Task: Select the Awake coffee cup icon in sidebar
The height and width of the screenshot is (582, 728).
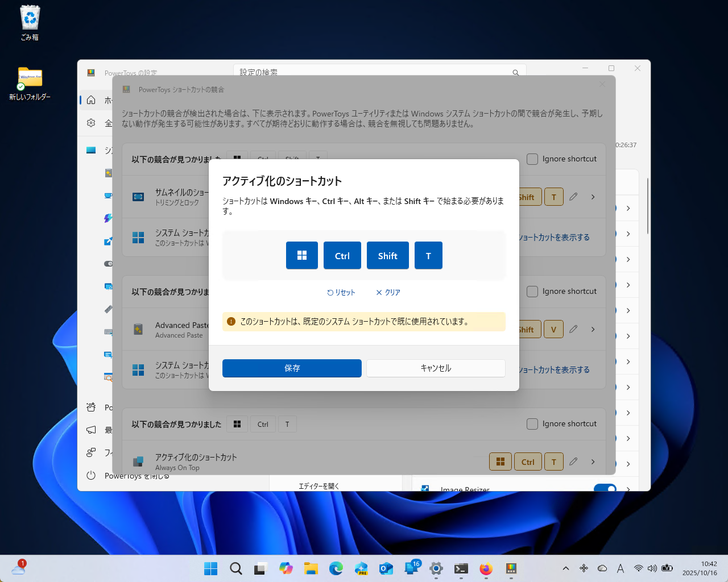Action: pyautogui.click(x=108, y=196)
